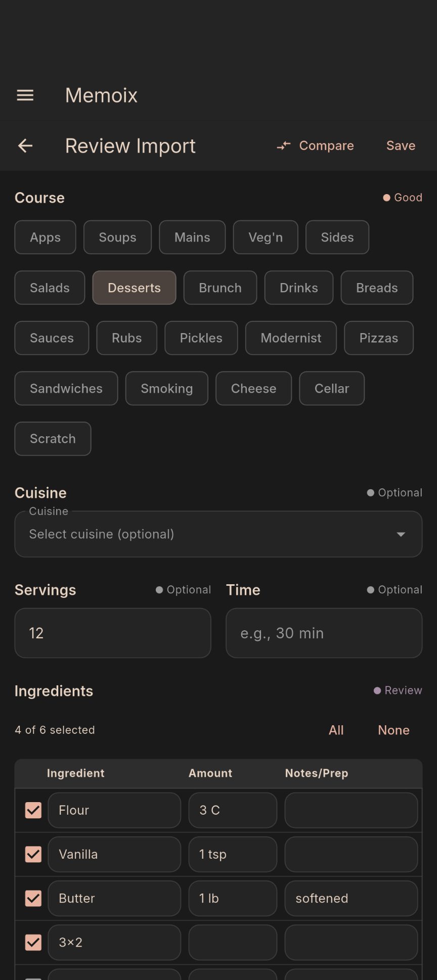The width and height of the screenshot is (437, 980).
Task: Edit the Butter amount field
Action: click(x=233, y=898)
